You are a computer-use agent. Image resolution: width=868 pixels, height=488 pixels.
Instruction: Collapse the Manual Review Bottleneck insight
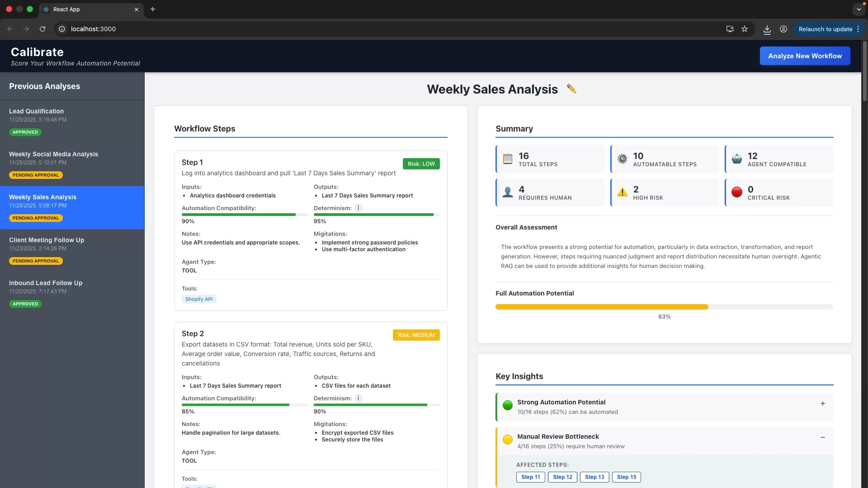(x=822, y=437)
